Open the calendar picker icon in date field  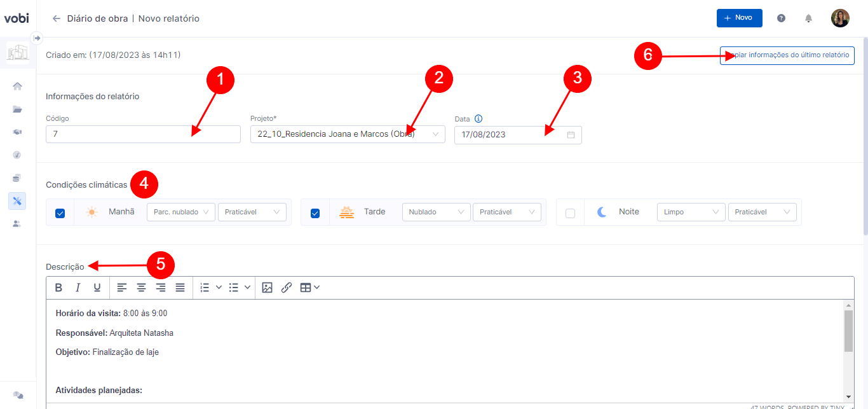[571, 135]
